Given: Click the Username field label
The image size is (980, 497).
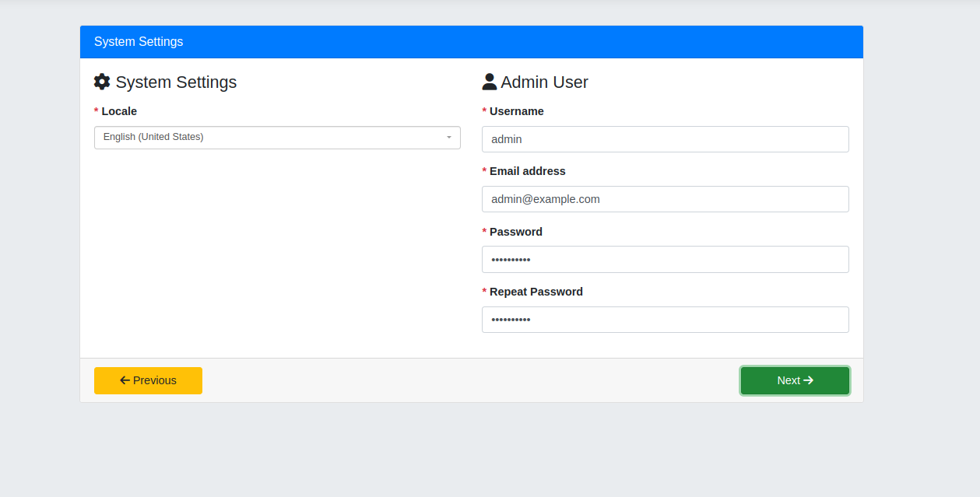Looking at the screenshot, I should (516, 111).
